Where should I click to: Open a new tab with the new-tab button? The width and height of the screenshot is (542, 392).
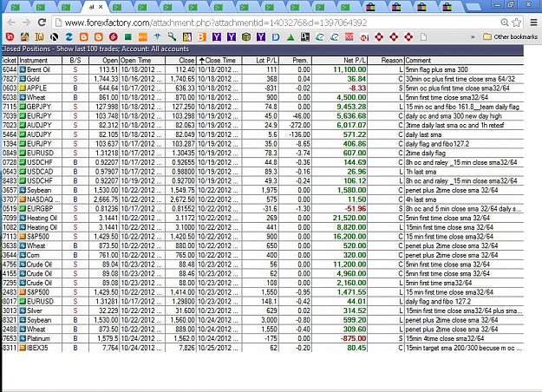click(473, 7)
